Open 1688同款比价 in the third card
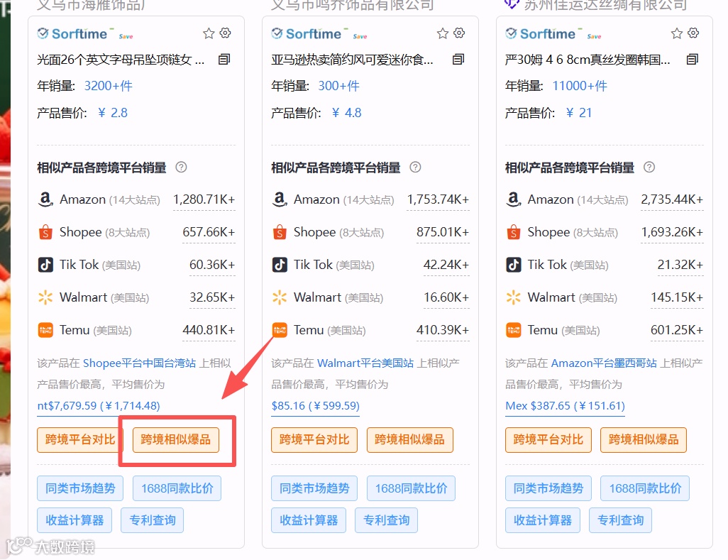 pos(645,488)
